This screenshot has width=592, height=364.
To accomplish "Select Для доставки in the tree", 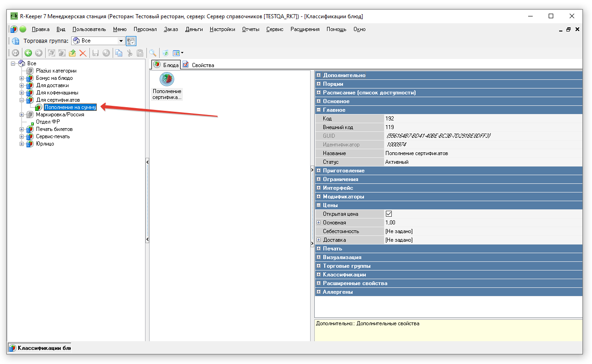I will pyautogui.click(x=52, y=85).
